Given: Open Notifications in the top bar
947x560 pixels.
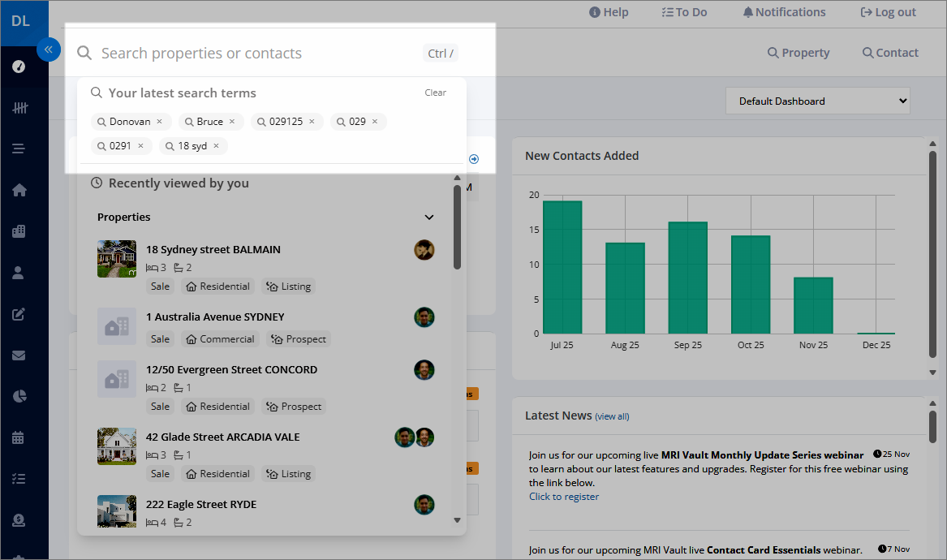Looking at the screenshot, I should click(x=784, y=12).
